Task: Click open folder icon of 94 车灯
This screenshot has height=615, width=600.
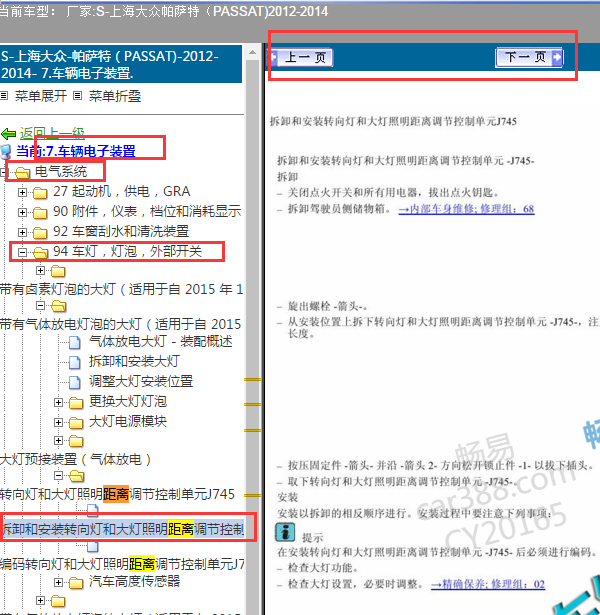Action: pos(40,253)
